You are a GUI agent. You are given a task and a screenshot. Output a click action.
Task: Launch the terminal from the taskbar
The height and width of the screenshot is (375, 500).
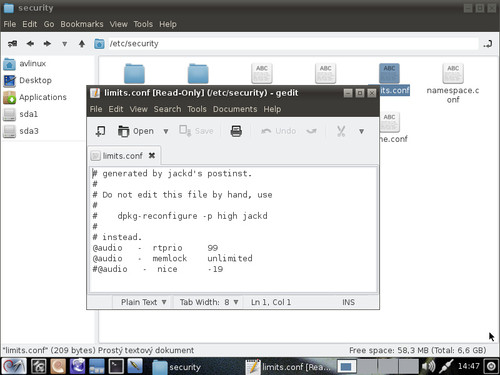coord(116,366)
